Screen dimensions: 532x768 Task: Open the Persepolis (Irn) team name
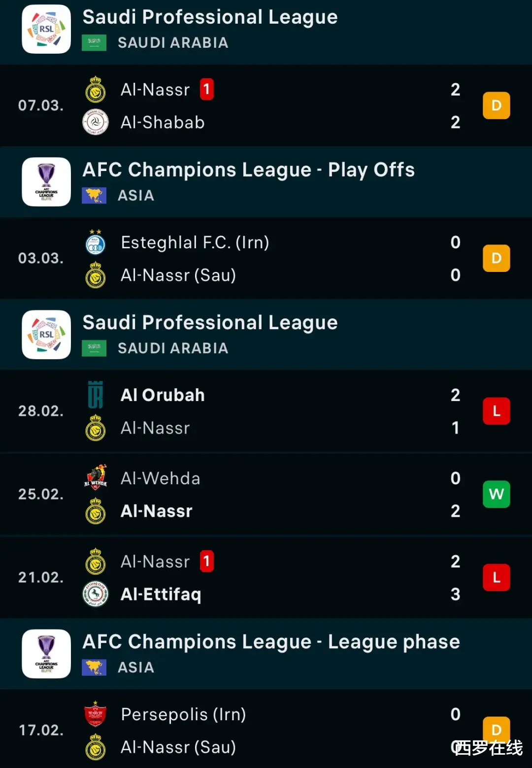click(183, 714)
